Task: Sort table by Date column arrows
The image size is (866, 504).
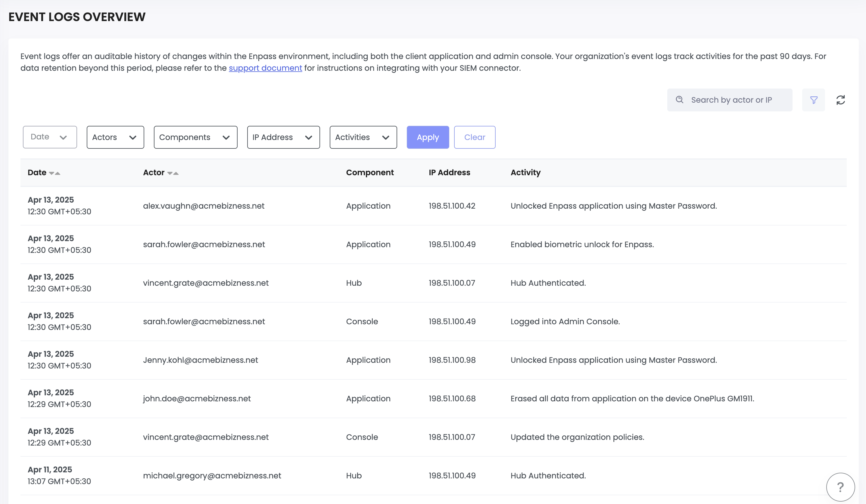Action: pos(55,173)
